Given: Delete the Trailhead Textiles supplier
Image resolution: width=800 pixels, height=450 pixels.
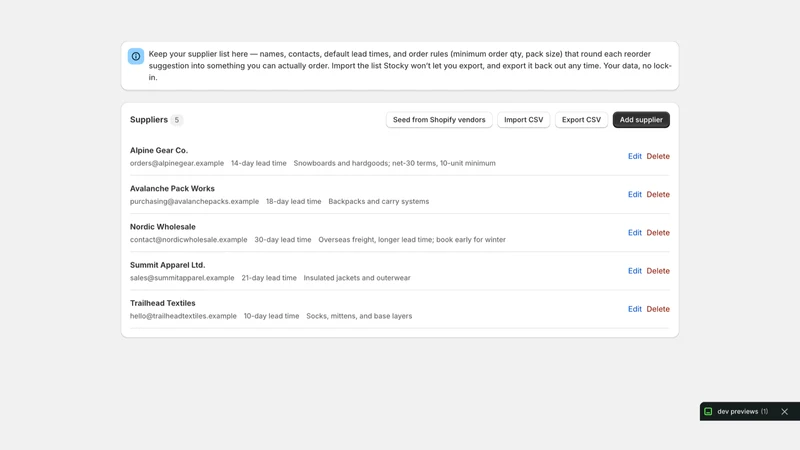Looking at the screenshot, I should point(658,309).
